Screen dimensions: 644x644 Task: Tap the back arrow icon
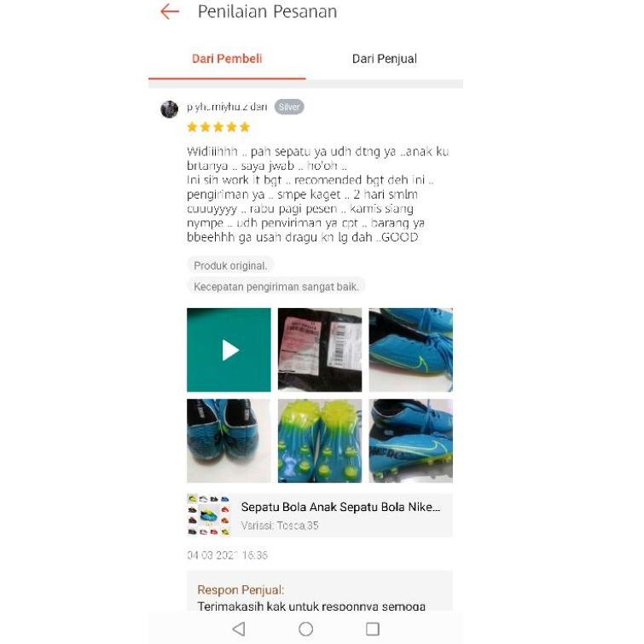tap(170, 11)
